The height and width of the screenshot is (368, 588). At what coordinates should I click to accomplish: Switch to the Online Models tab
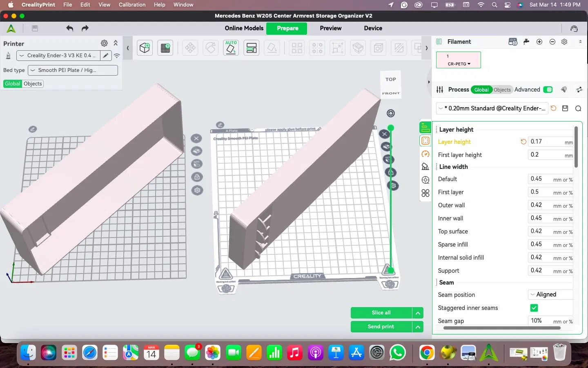[x=244, y=28]
